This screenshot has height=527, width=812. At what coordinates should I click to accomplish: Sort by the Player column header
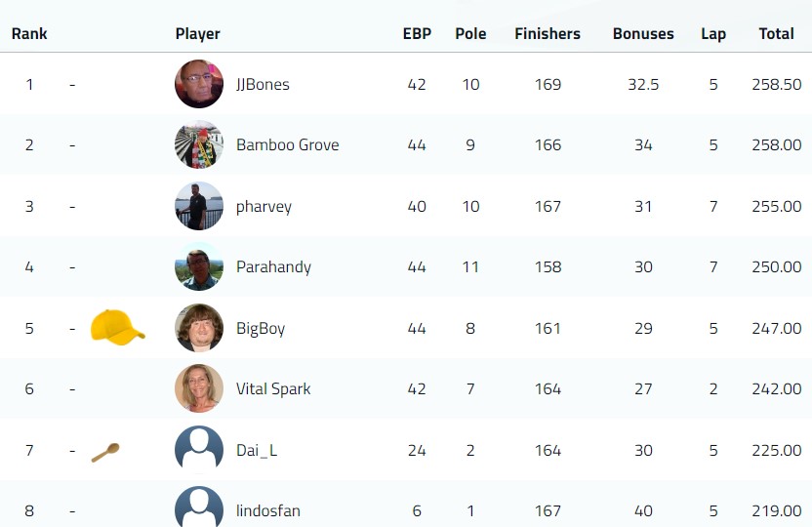click(x=198, y=34)
